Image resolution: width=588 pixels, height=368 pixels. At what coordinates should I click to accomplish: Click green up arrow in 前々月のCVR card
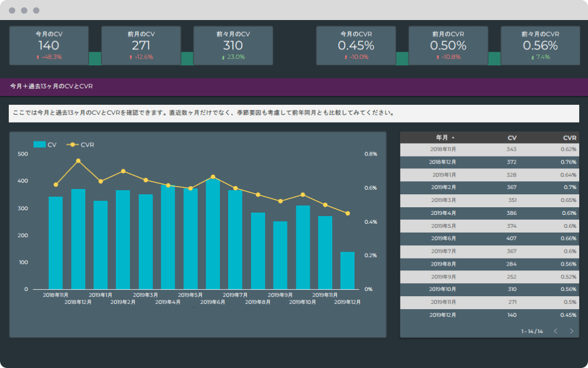533,57
